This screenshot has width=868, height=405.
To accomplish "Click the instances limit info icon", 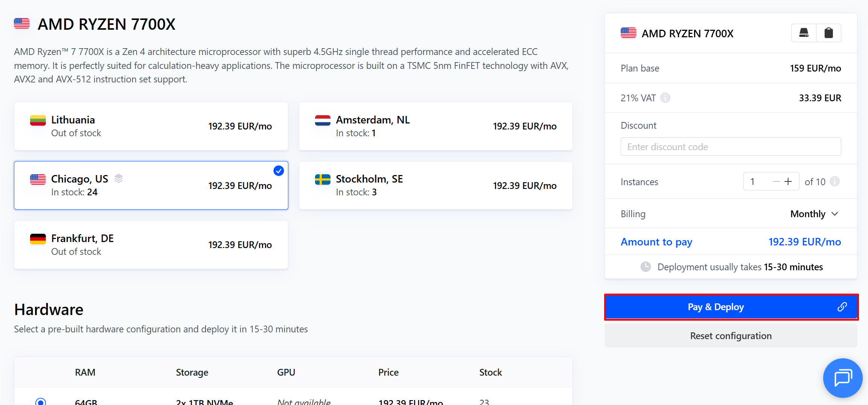I will 835,181.
